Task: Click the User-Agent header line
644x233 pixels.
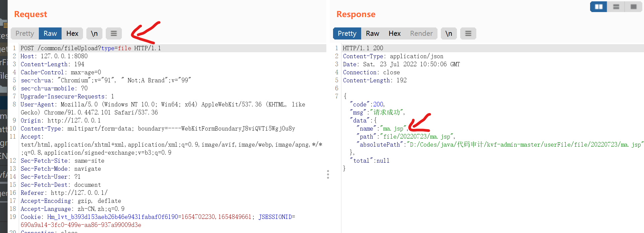Action: [x=163, y=108]
